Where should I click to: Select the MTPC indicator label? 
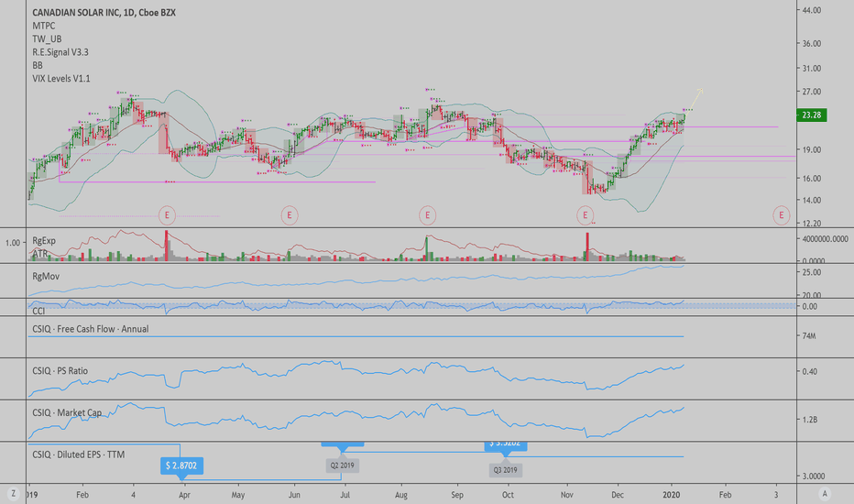pos(44,26)
